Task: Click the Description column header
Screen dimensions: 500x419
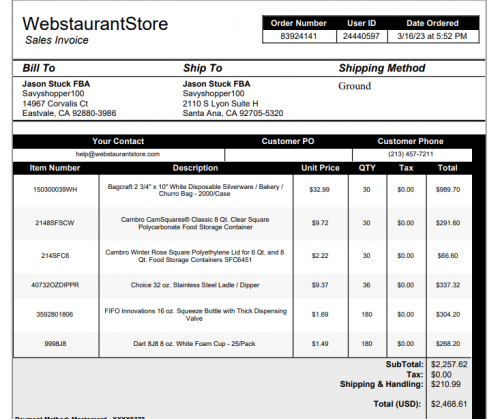Action: click(195, 168)
